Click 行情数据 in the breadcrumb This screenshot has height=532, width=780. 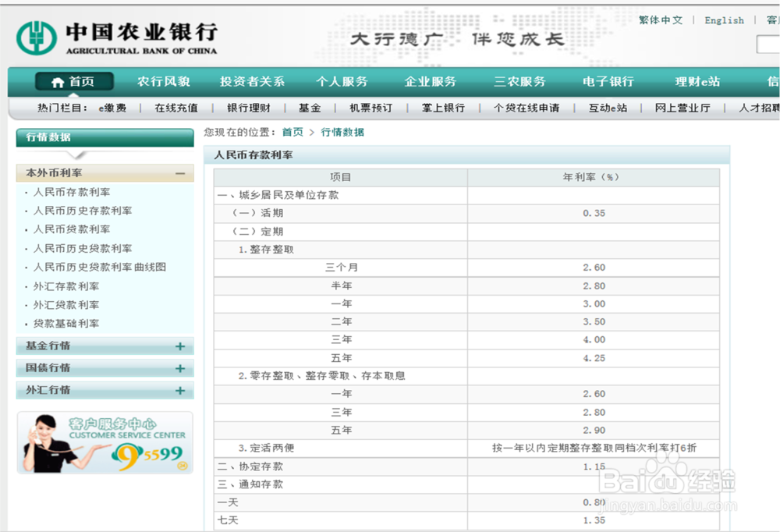click(x=342, y=132)
